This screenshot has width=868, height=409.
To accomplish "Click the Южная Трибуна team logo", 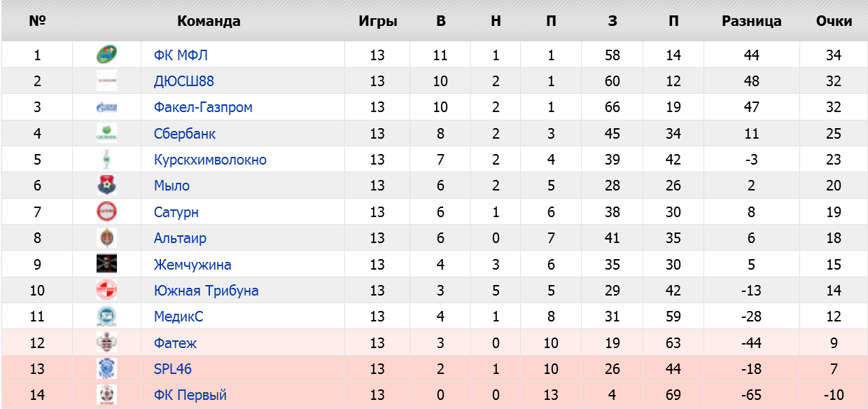I will 106,290.
